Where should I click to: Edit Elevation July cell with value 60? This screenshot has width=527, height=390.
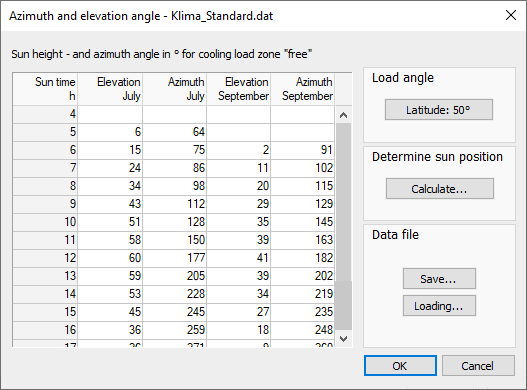tap(110, 258)
